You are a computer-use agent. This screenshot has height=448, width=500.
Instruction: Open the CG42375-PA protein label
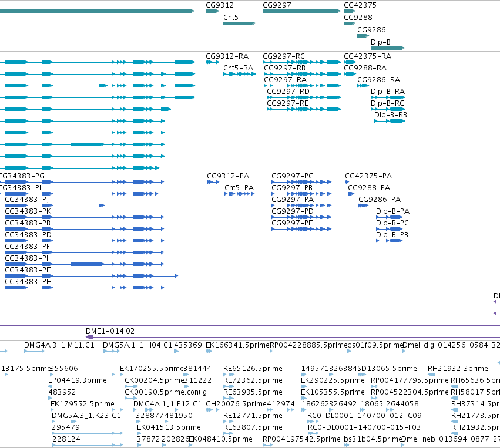point(368,176)
